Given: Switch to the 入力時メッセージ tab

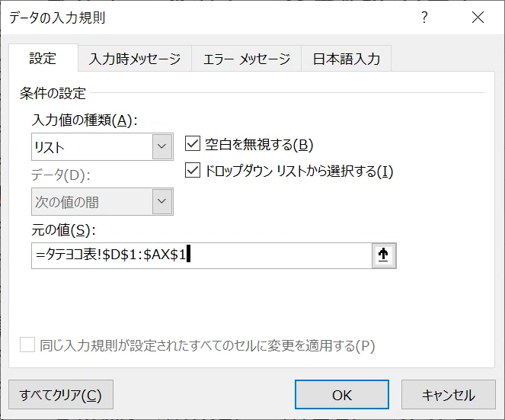Looking at the screenshot, I should tap(135, 59).
